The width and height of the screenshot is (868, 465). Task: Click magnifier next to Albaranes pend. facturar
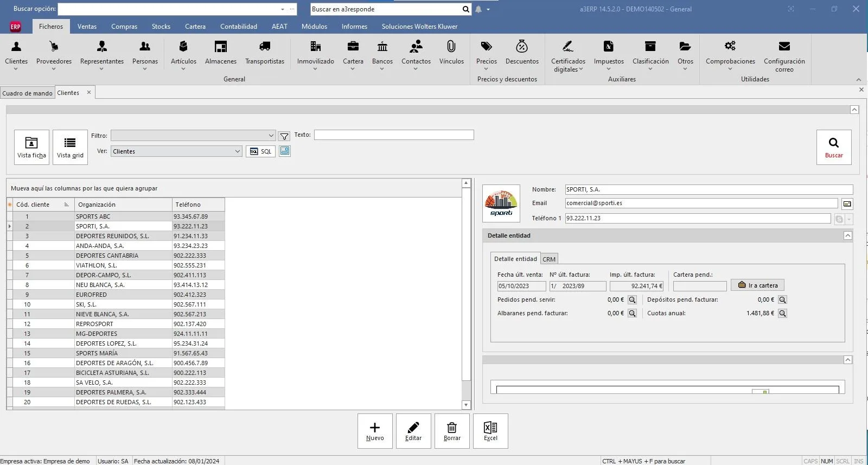pos(632,314)
